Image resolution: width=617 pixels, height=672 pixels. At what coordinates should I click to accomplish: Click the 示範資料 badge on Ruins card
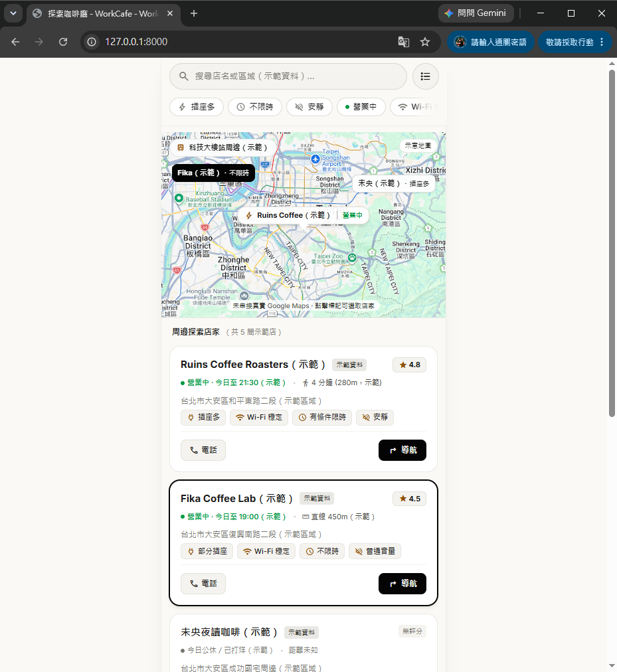click(x=349, y=365)
